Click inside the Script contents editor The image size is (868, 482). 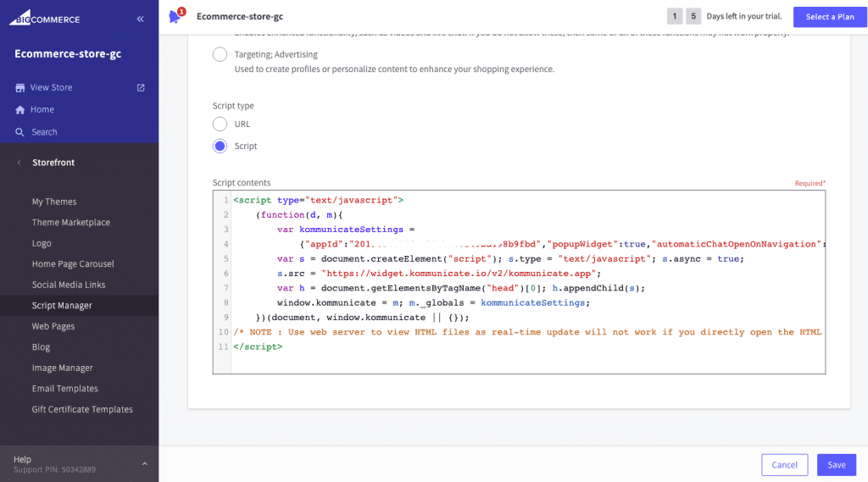(x=520, y=282)
